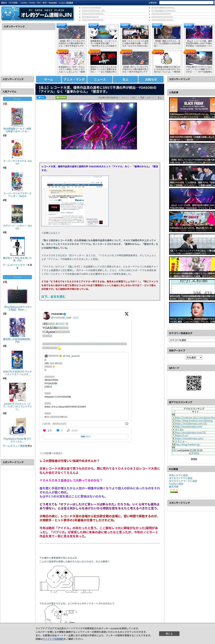Click ゲームのヒット商品 link
Viewport: 215px width, 644px height.
pyautogui.click(x=14, y=446)
